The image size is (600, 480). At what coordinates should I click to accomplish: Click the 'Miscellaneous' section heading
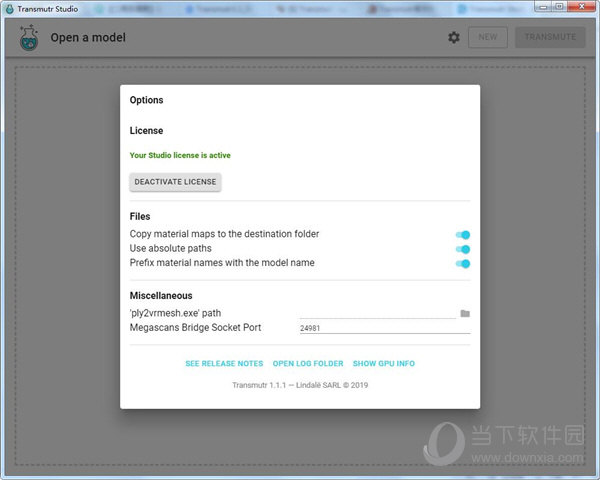pos(161,296)
